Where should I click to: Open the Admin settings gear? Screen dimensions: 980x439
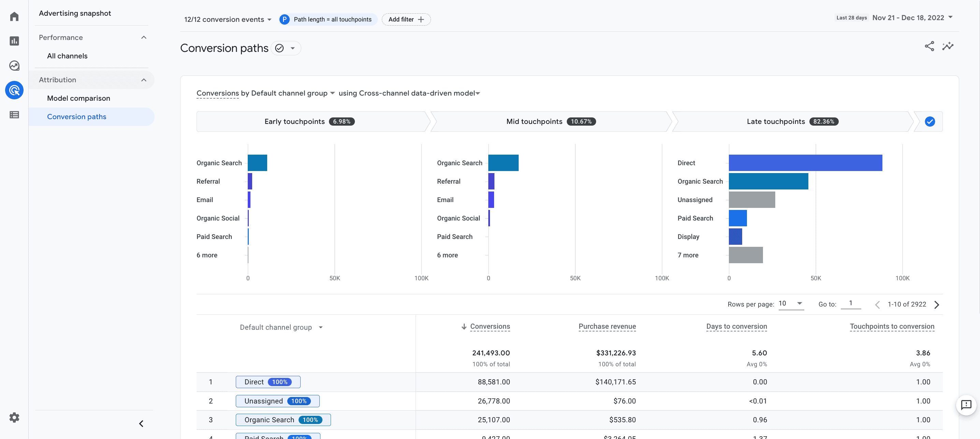14,417
